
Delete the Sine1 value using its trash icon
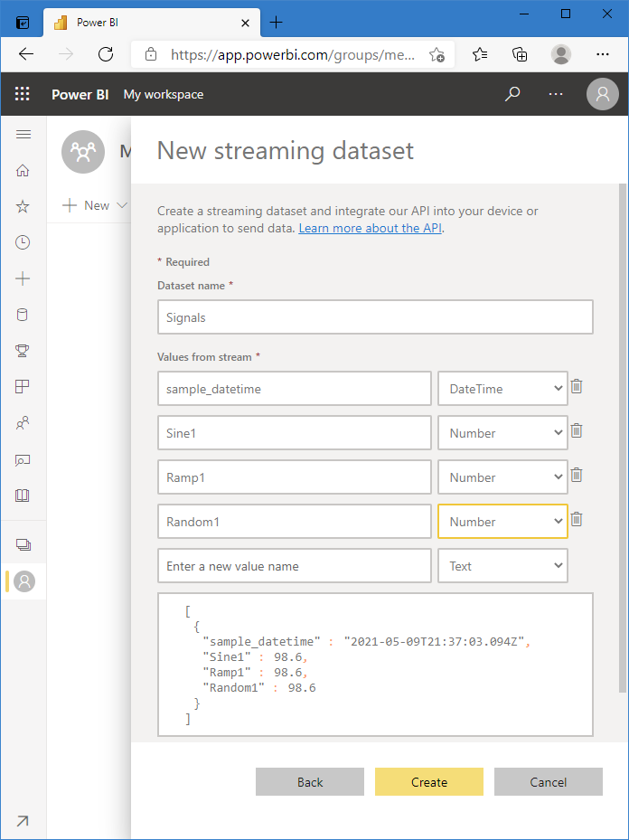point(576,430)
